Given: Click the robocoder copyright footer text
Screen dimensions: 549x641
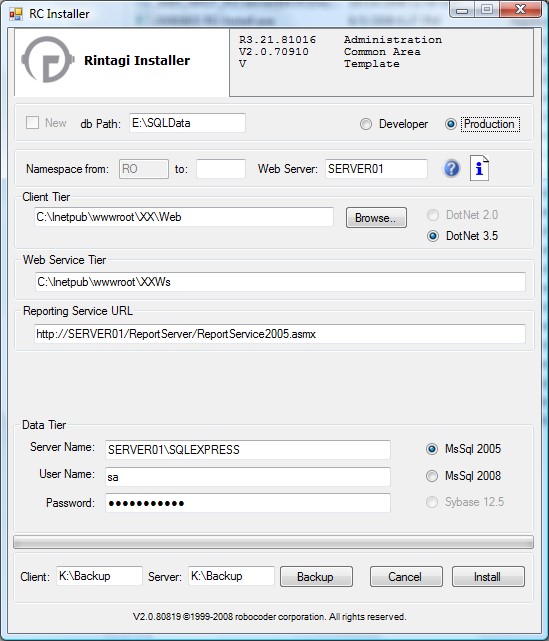Looking at the screenshot, I should 269,617.
